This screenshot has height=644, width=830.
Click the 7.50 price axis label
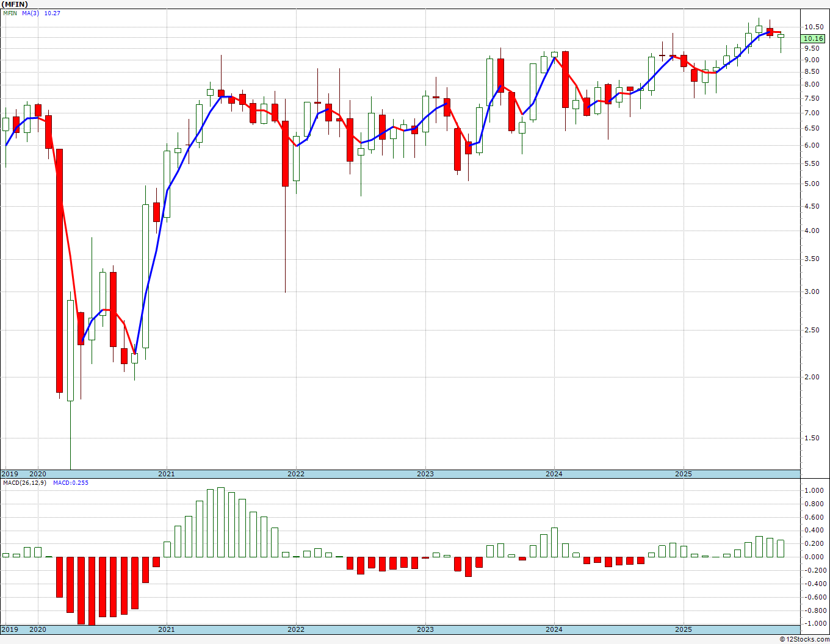pos(812,98)
